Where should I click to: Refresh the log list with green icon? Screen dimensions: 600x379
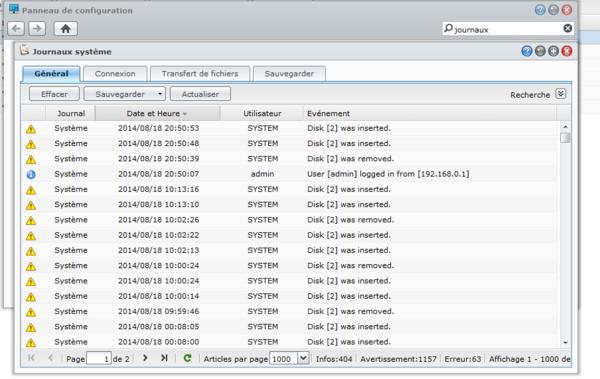coord(188,358)
